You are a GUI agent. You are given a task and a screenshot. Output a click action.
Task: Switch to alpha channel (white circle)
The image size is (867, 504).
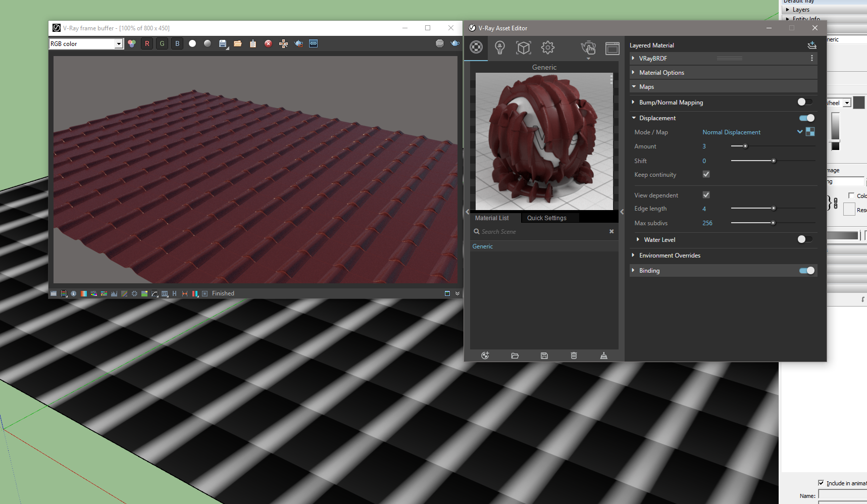[192, 43]
